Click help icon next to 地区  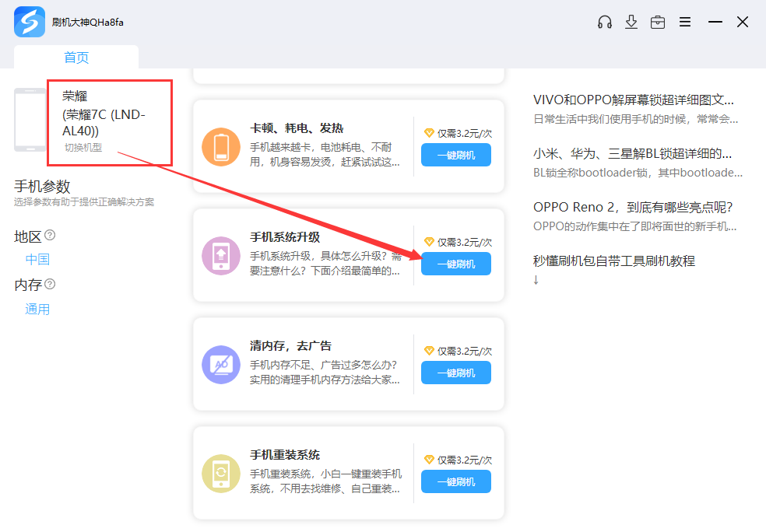coord(50,235)
